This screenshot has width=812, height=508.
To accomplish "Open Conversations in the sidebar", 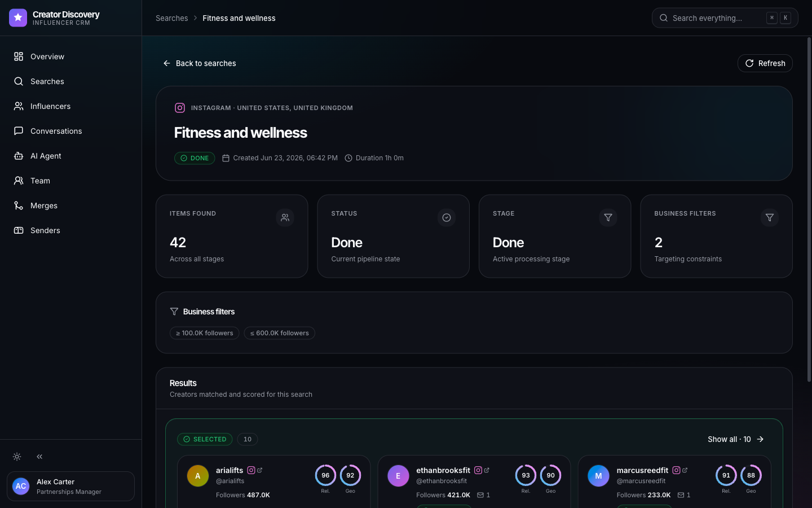I will [70, 131].
